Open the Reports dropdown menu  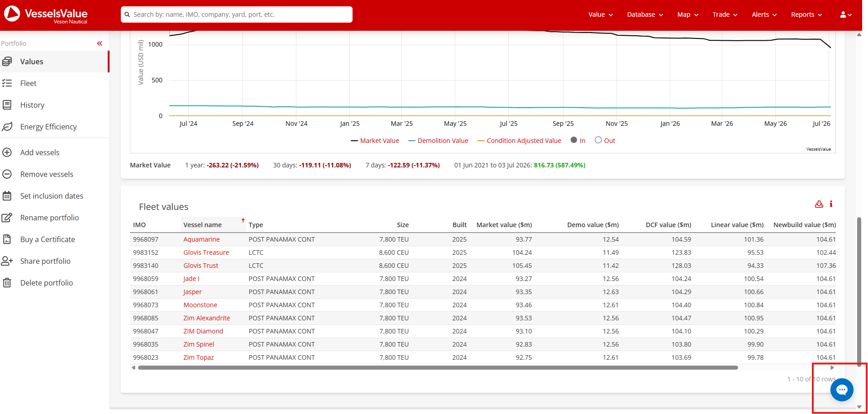[x=806, y=14]
